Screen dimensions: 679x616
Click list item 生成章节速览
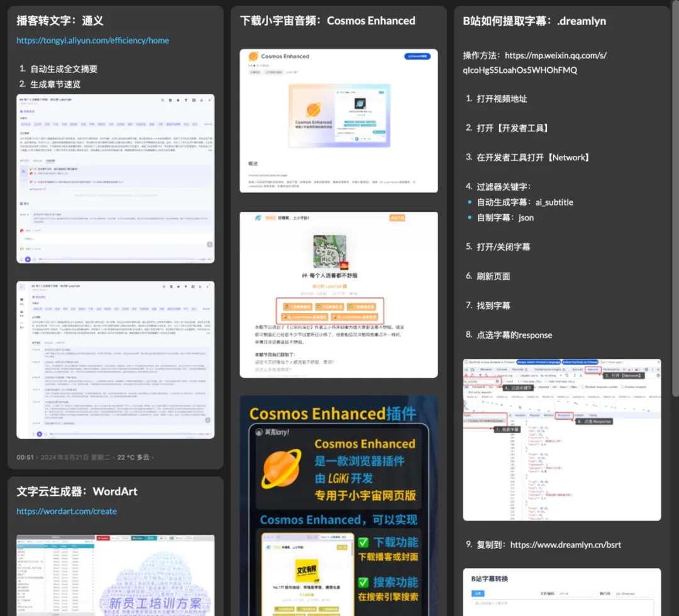[x=55, y=84]
